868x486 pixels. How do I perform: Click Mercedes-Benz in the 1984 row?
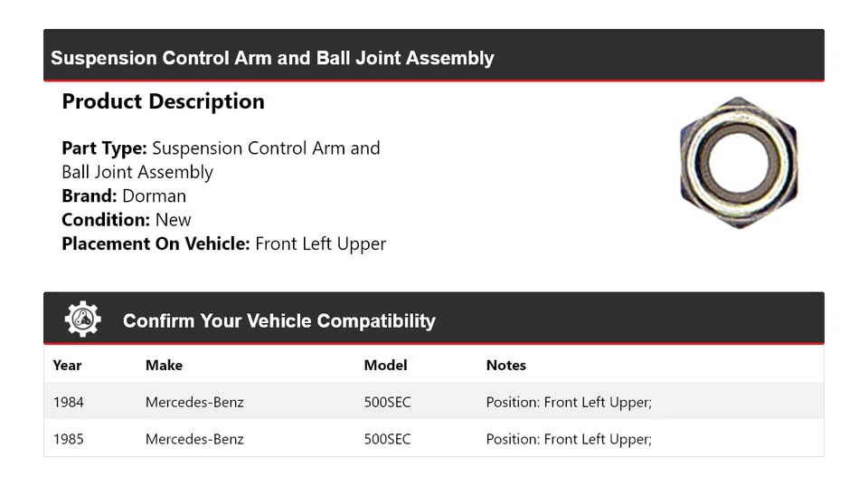(194, 402)
